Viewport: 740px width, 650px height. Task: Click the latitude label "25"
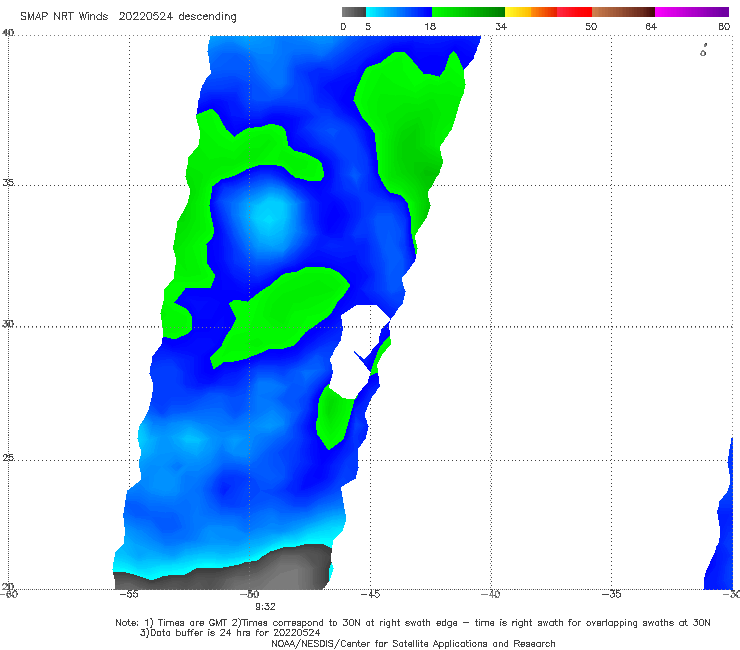pyautogui.click(x=8, y=458)
